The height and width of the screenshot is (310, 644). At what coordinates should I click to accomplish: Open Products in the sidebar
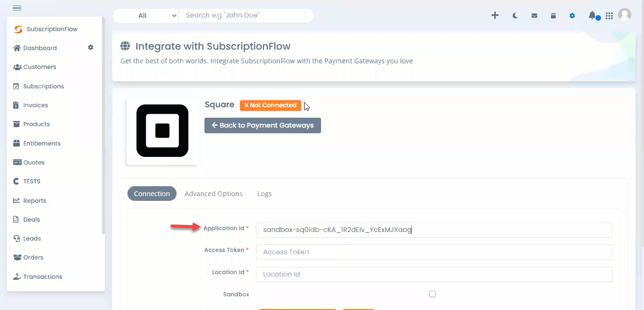click(36, 124)
